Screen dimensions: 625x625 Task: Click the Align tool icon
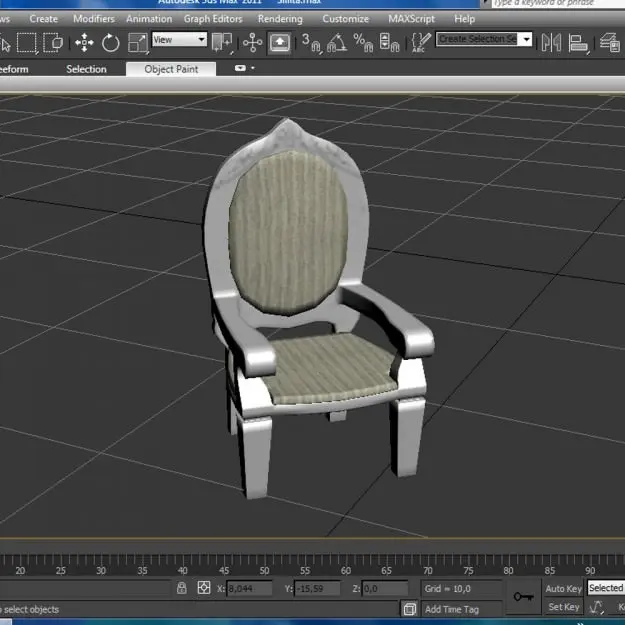click(x=578, y=42)
